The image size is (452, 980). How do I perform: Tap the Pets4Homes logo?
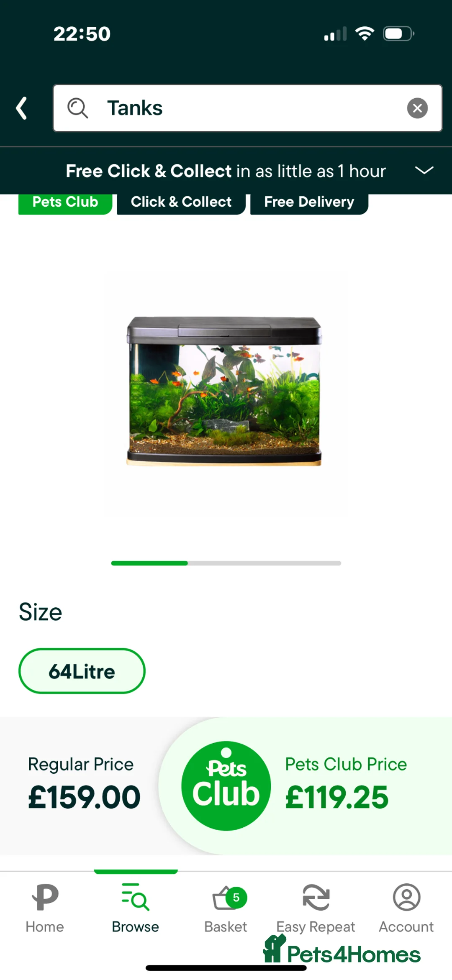(x=342, y=950)
